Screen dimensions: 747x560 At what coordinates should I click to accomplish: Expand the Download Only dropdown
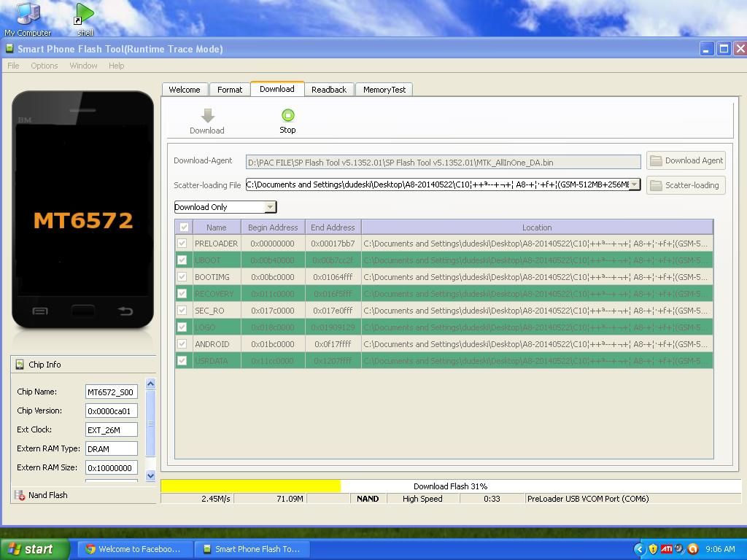tap(270, 207)
